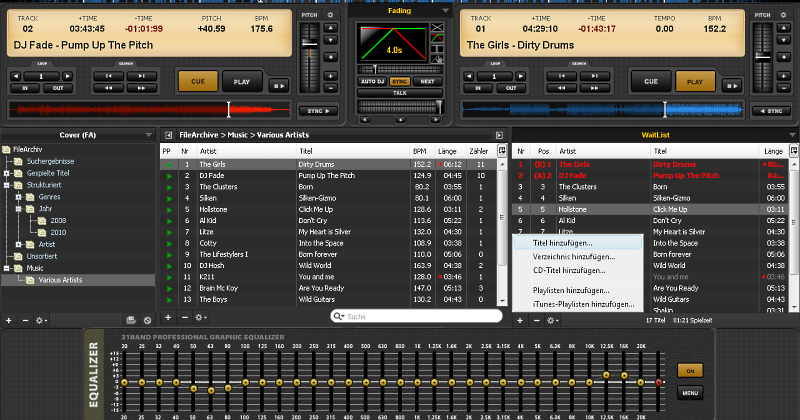Hit PLAY on The Girls deck

(x=695, y=81)
